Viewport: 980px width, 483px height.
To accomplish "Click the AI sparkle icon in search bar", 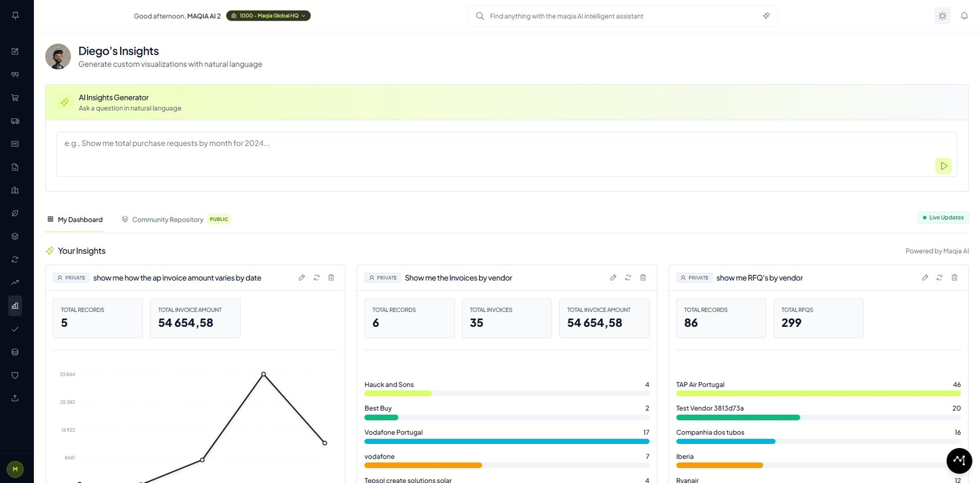I will click(766, 16).
